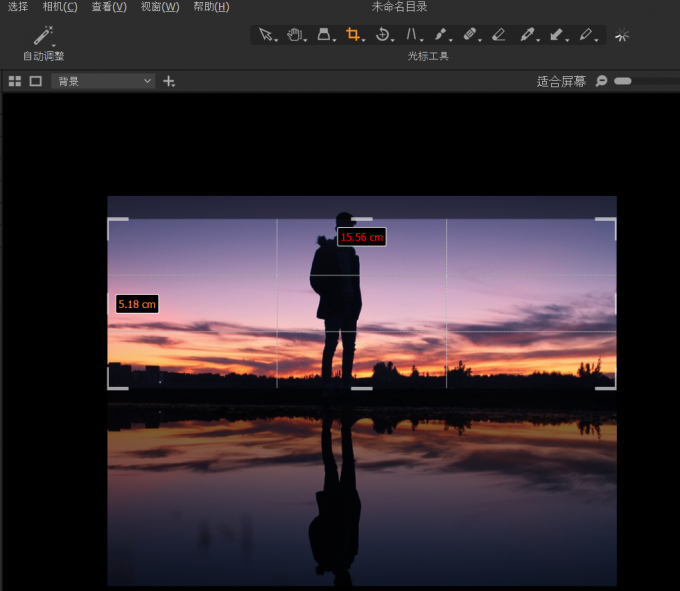
Task: Click the 未命名目录 window title
Action: (399, 7)
